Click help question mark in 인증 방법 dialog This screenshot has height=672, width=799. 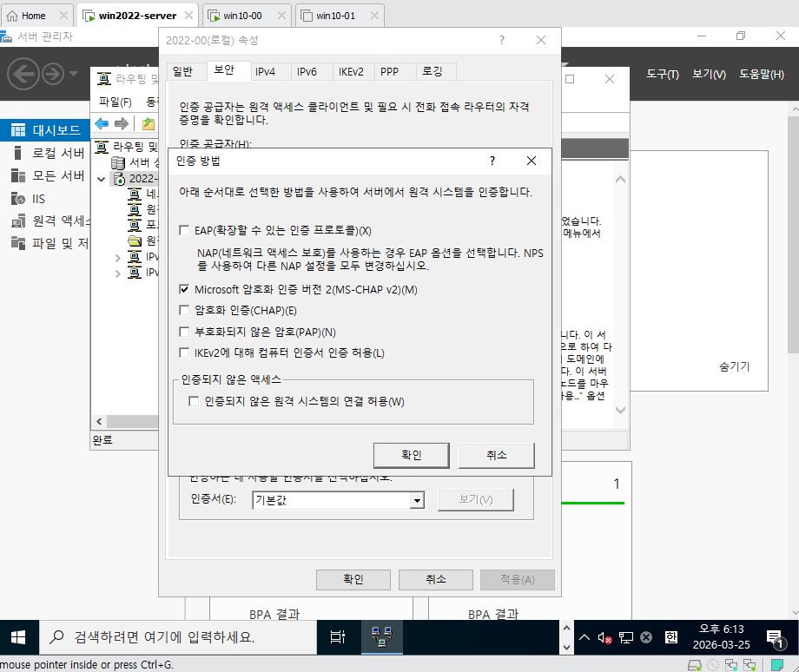tap(492, 161)
